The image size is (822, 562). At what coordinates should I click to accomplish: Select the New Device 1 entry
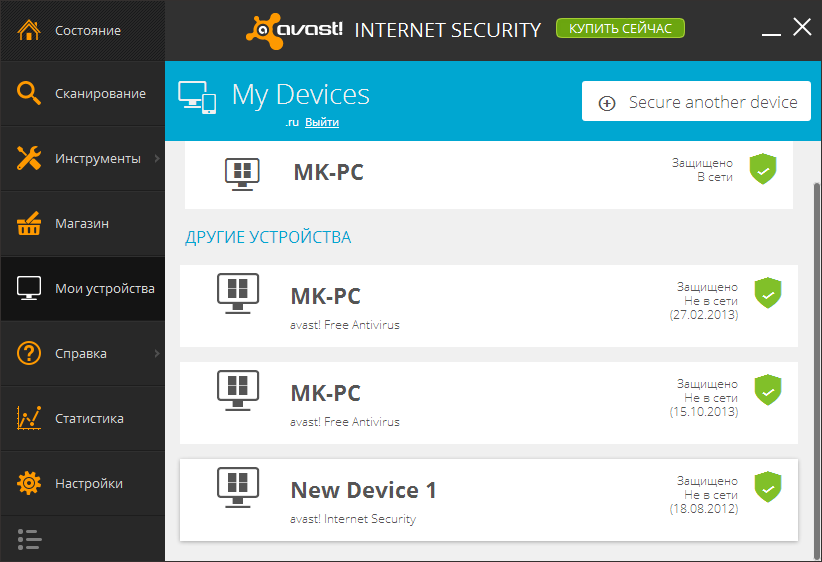[488, 500]
